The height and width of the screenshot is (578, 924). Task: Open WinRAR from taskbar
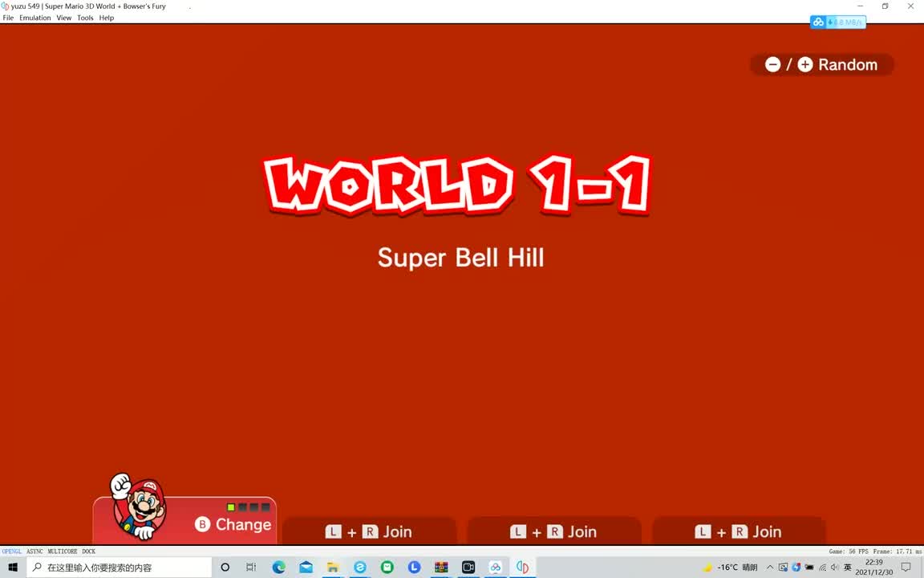pyautogui.click(x=441, y=567)
